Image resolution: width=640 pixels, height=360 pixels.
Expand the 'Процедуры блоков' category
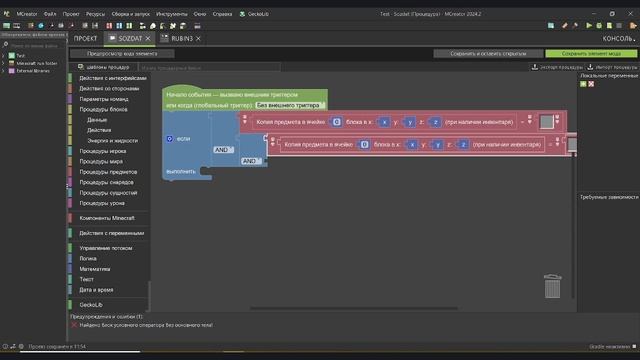point(103,109)
